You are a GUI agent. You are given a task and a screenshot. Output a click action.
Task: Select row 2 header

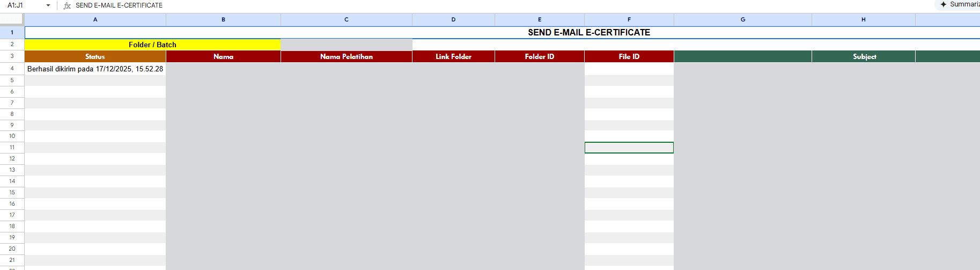12,45
